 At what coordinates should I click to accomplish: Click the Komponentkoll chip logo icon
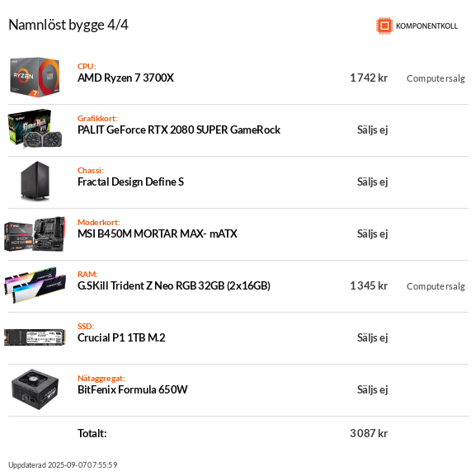[384, 26]
